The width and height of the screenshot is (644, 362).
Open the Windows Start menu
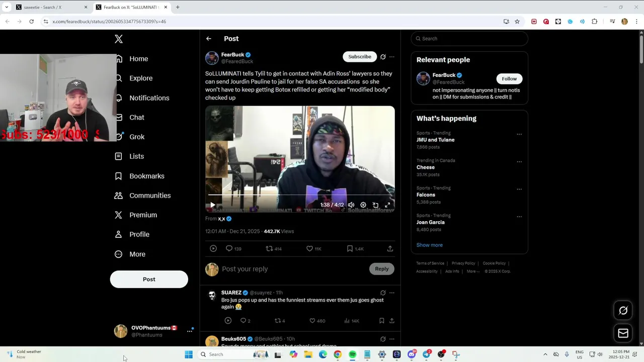pos(189,354)
